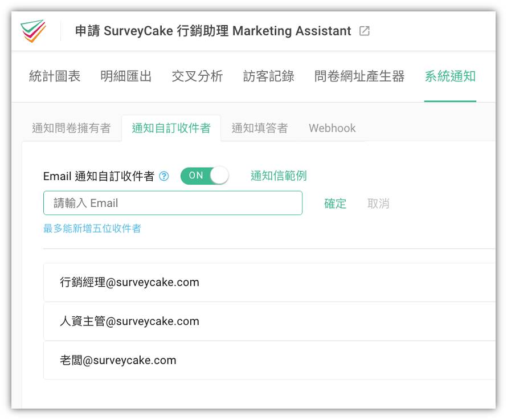Click the help question mark icon
Viewport: 507px width, 420px height.
164,176
